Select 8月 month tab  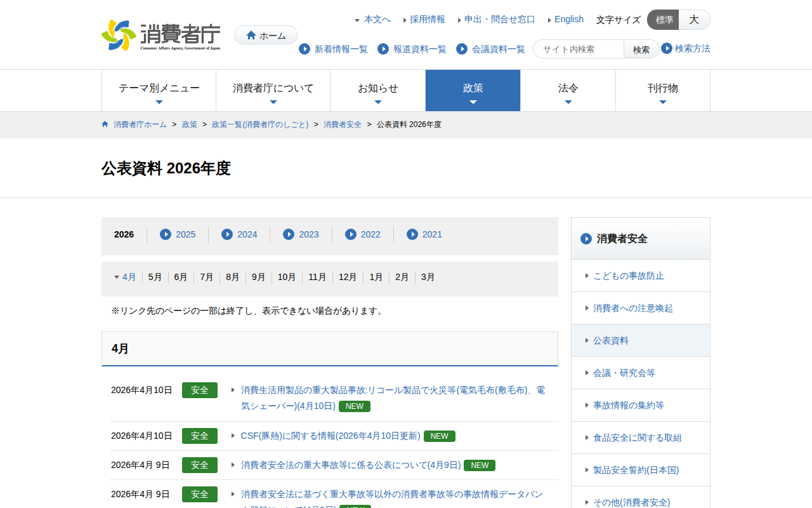tap(233, 277)
